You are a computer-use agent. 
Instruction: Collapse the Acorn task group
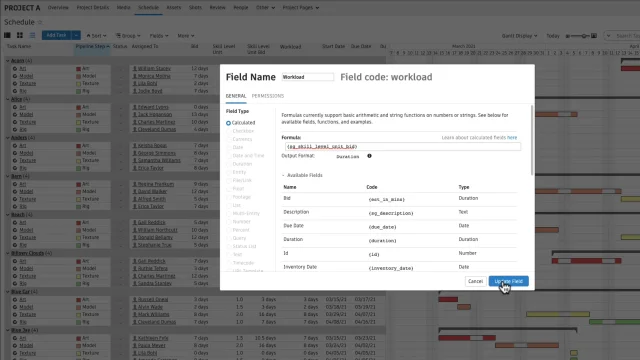(7, 61)
